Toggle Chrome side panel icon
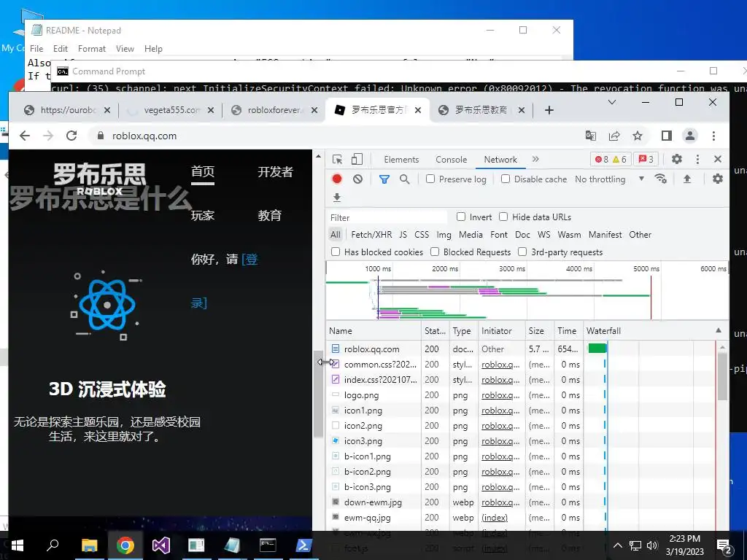Image resolution: width=747 pixels, height=560 pixels. [667, 136]
